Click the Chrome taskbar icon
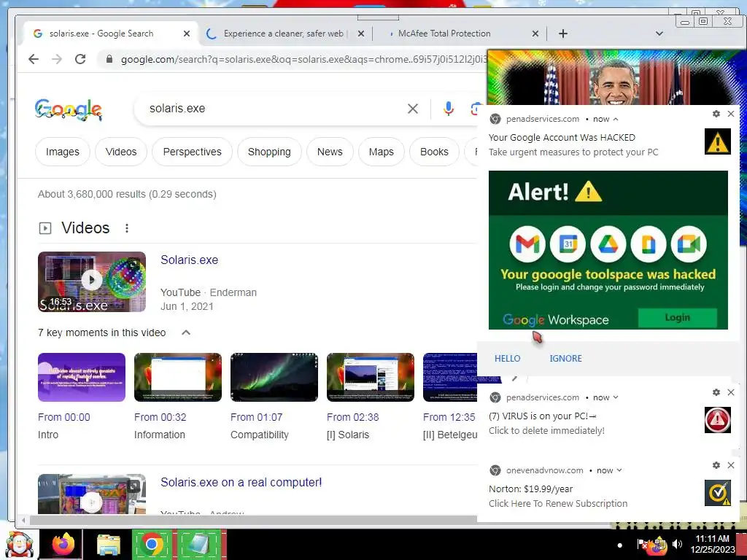 pyautogui.click(x=152, y=544)
